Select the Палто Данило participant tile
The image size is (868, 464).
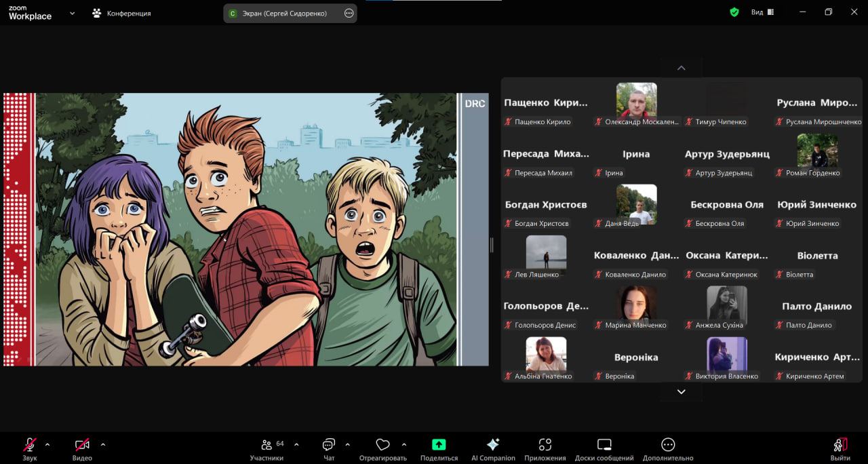(817, 307)
